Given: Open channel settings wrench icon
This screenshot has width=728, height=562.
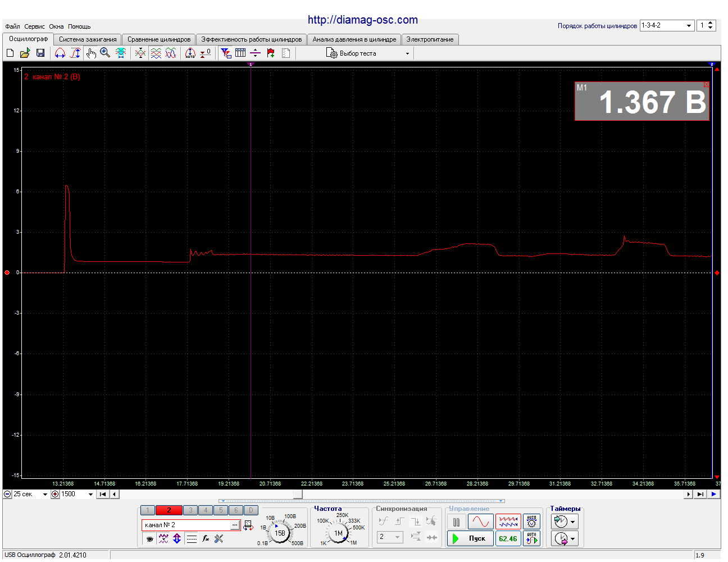Looking at the screenshot, I should [x=219, y=538].
